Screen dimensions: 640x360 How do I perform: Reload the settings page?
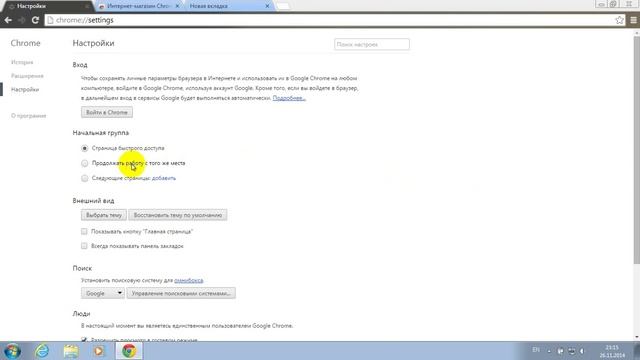pyautogui.click(x=35, y=20)
